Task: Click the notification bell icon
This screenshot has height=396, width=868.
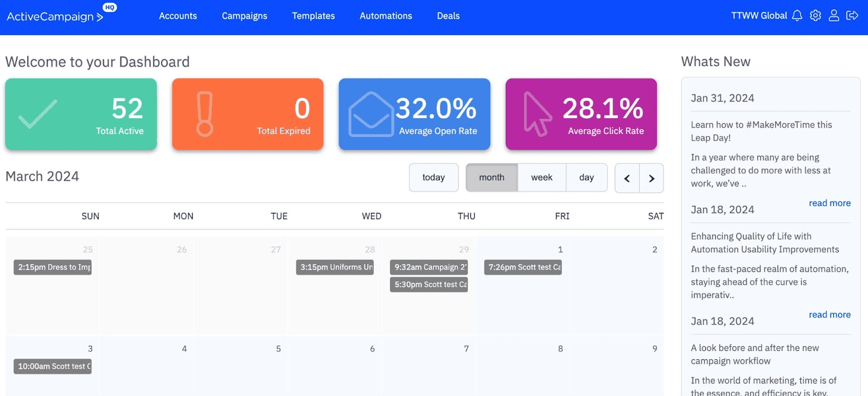Action: 797,16
